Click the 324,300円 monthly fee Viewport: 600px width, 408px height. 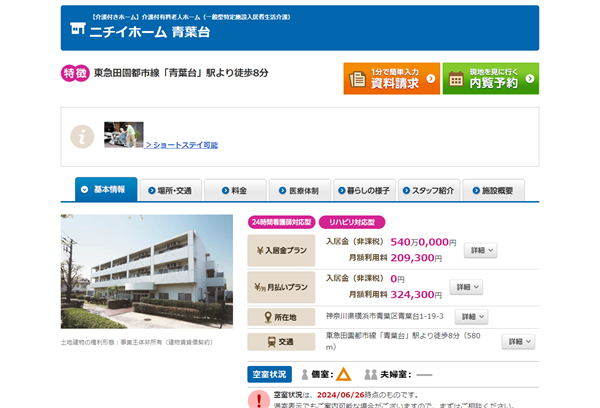pyautogui.click(x=416, y=295)
